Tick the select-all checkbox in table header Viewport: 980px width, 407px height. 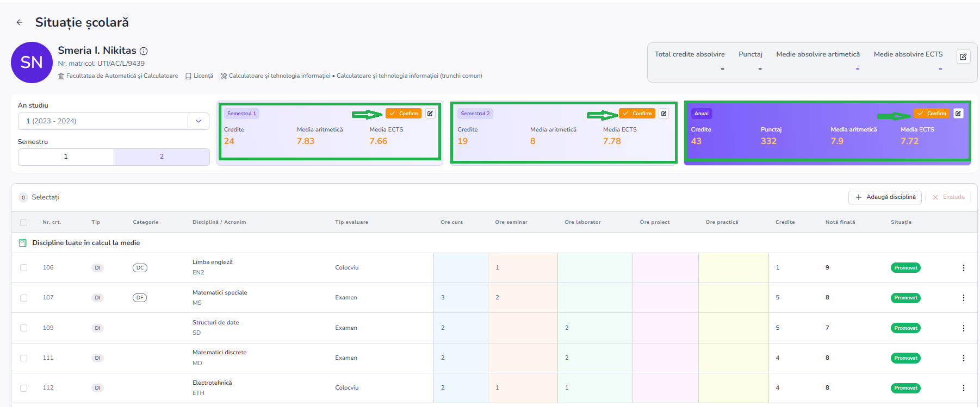[x=23, y=222]
